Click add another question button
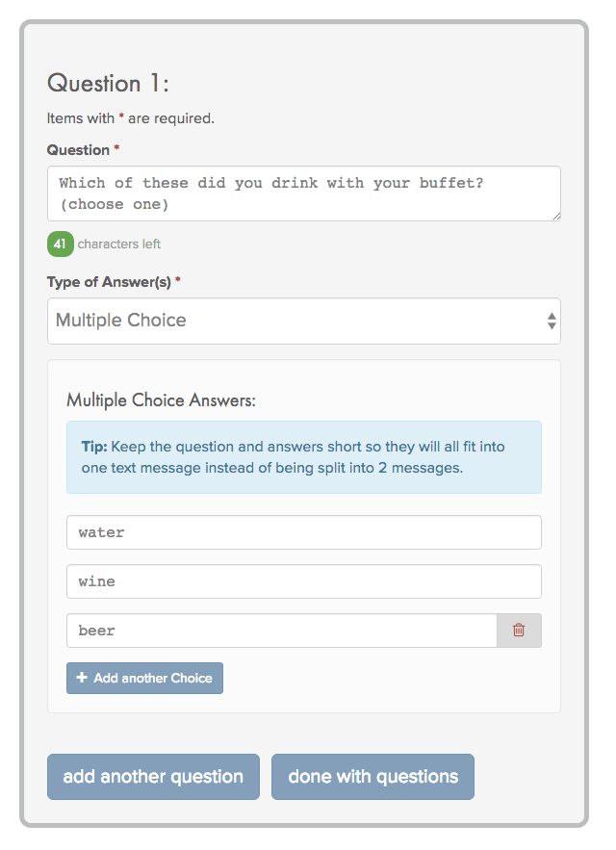 (153, 777)
